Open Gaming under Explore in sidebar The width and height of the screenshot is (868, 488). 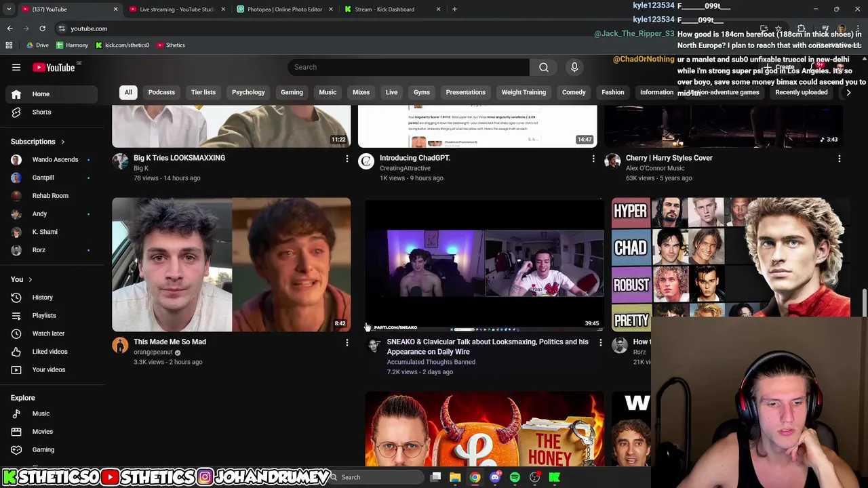52,449
